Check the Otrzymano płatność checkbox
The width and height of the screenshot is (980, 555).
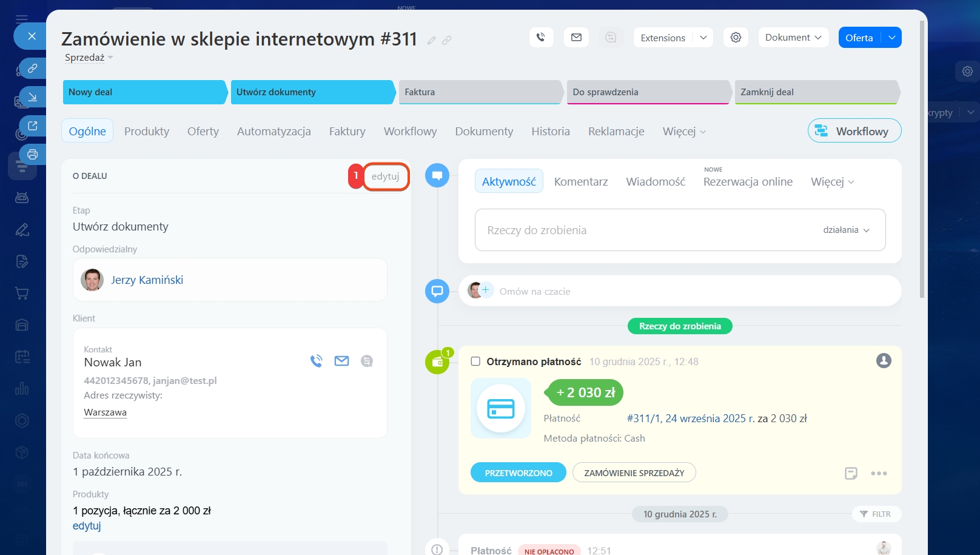[476, 362]
